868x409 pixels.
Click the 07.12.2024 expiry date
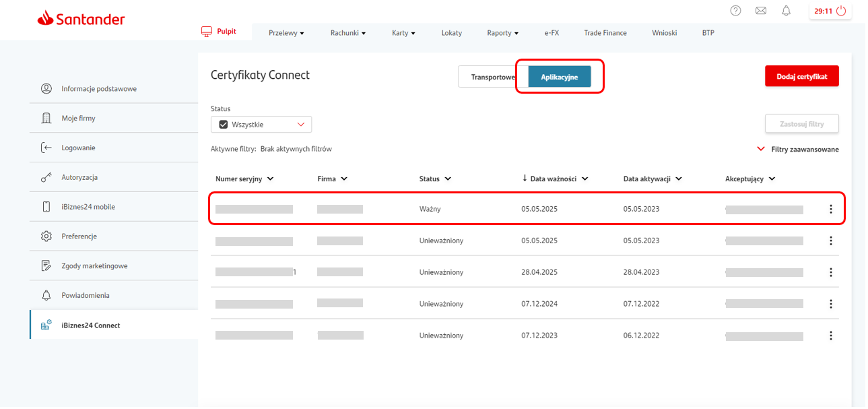[x=539, y=304]
